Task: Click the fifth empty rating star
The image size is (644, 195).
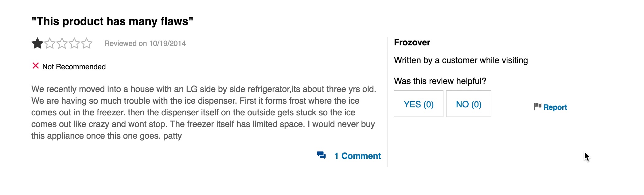Action: (x=87, y=44)
